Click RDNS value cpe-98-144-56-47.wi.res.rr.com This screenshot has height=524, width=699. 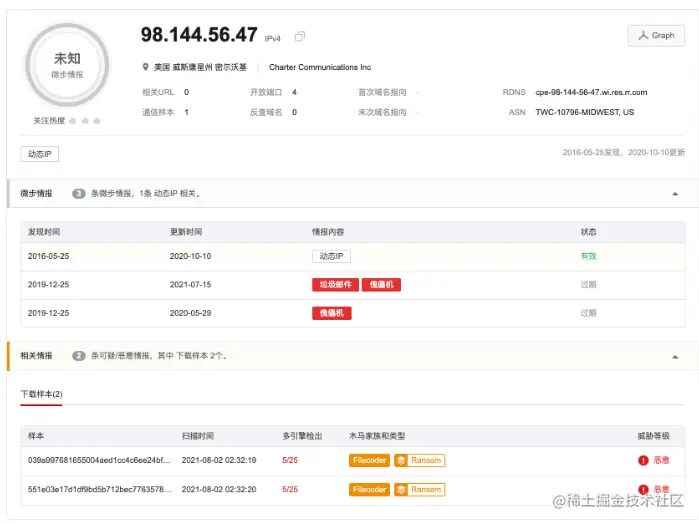[591, 92]
